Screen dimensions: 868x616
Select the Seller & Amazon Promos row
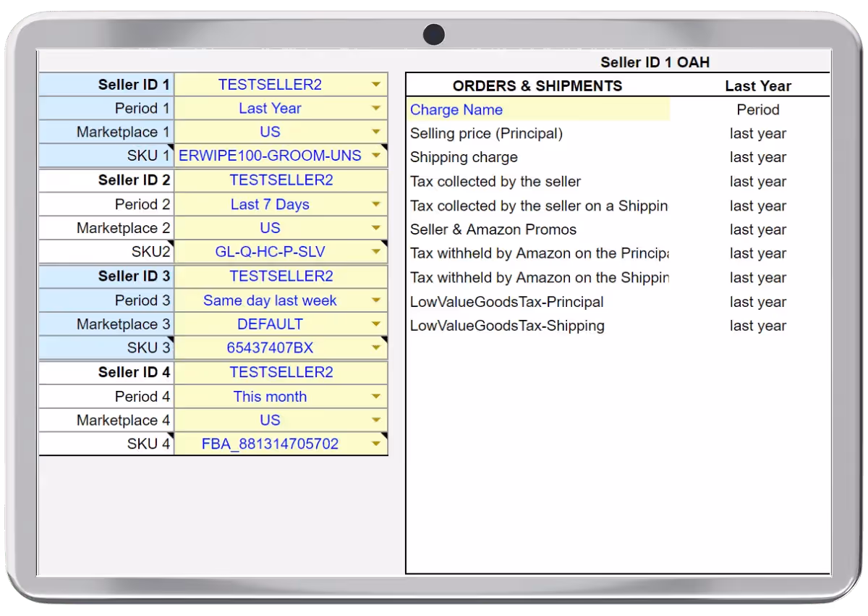[618, 229]
